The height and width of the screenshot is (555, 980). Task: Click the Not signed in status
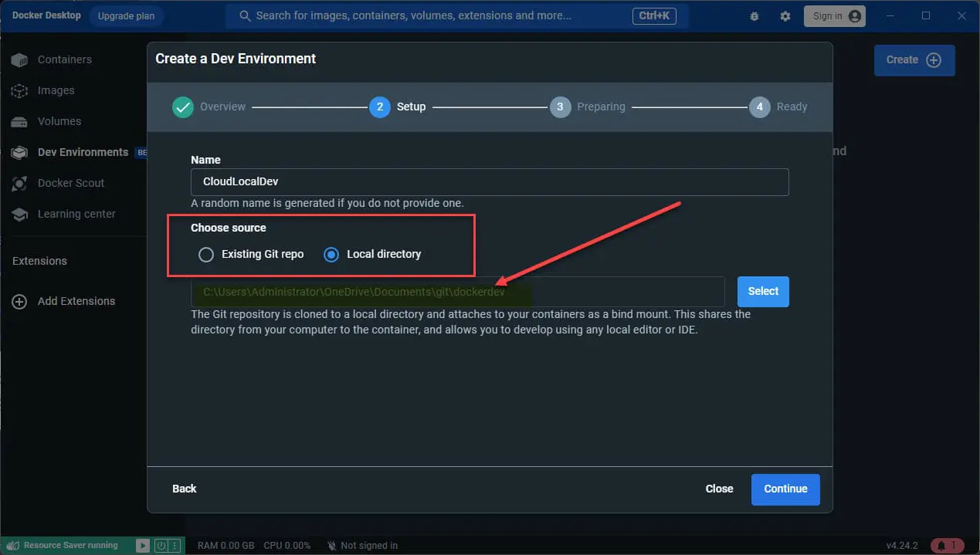pyautogui.click(x=362, y=545)
